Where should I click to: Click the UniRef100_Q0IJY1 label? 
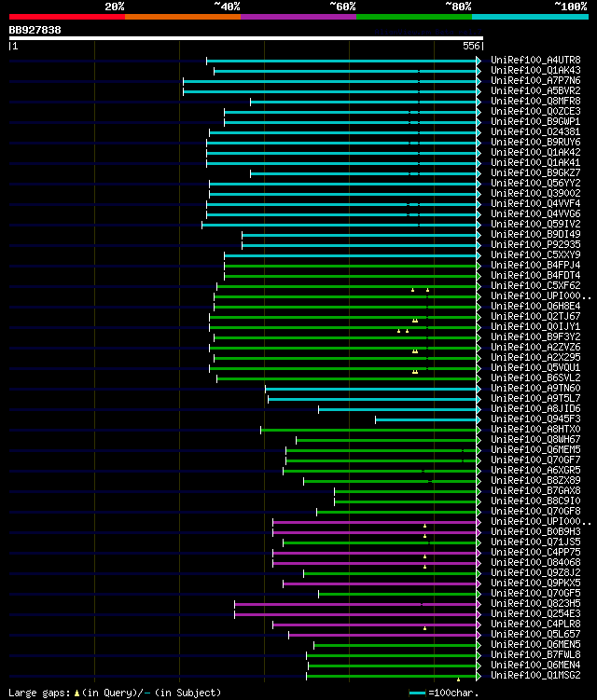pyautogui.click(x=535, y=327)
